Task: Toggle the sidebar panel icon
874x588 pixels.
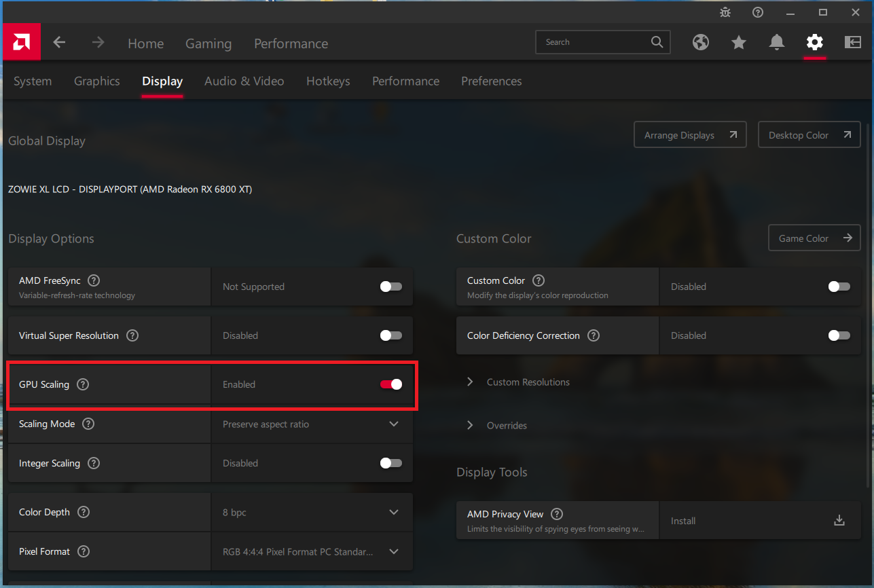Action: [853, 43]
